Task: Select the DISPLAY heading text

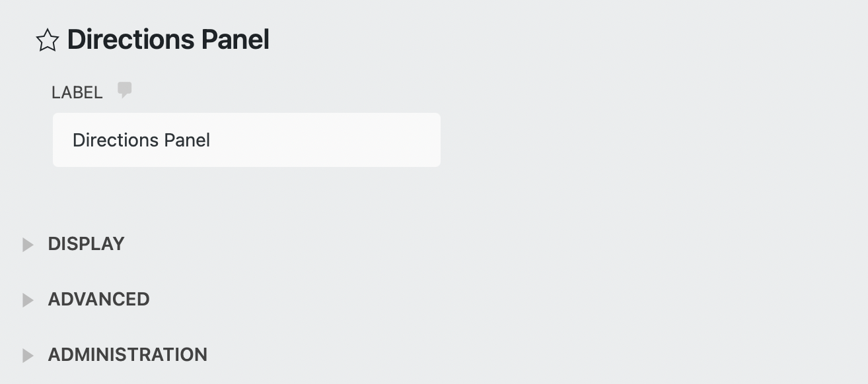Action: pos(86,243)
